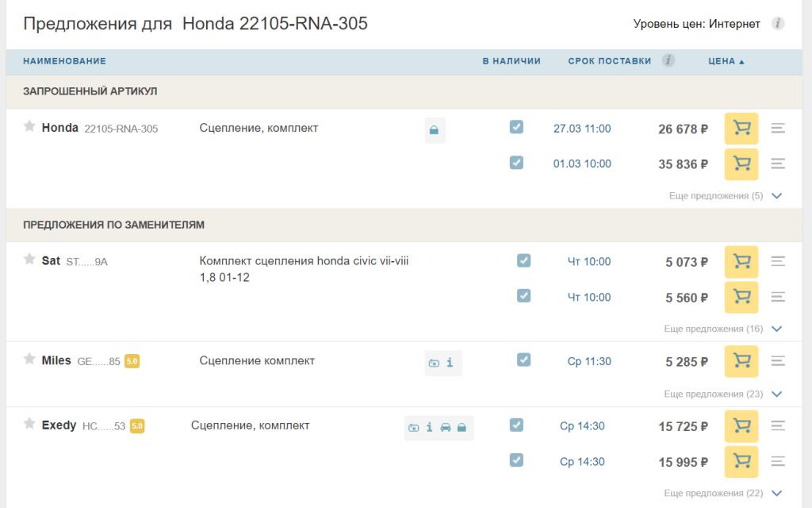Click the info icon in the Exedy row

pos(429,427)
